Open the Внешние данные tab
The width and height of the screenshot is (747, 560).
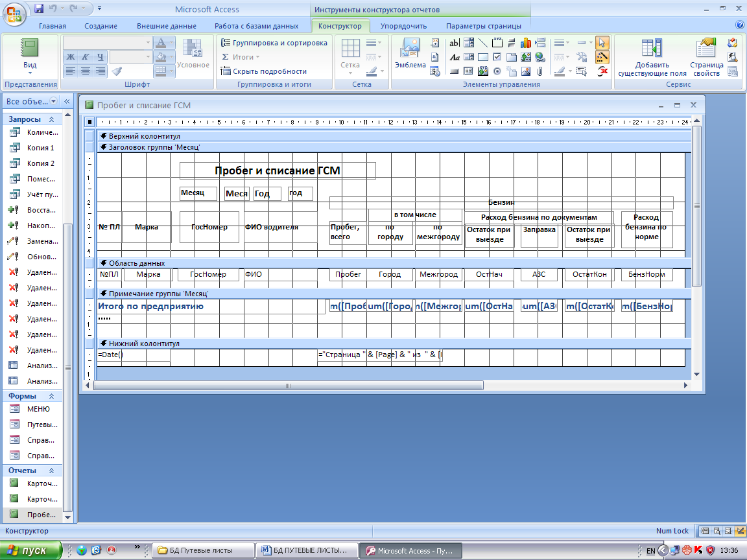click(166, 26)
